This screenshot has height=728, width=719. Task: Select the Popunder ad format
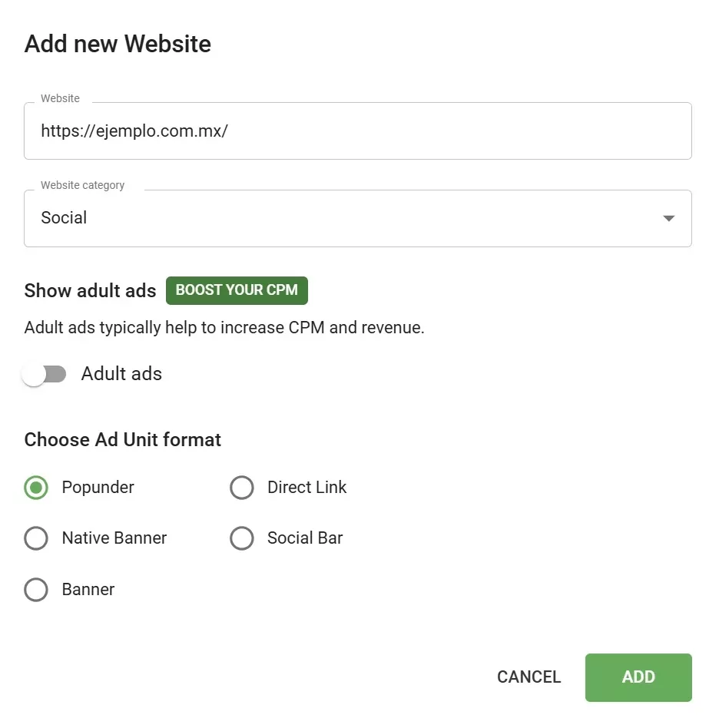point(35,487)
